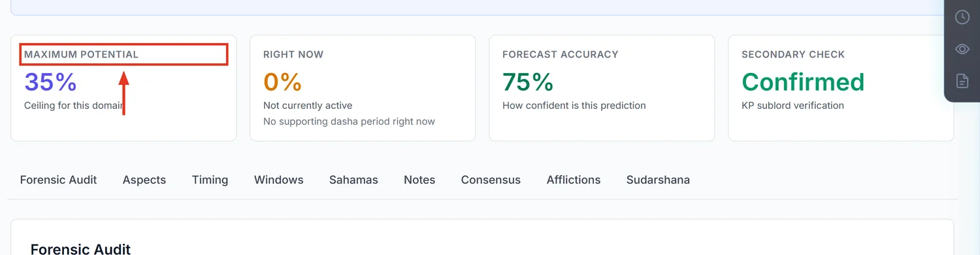Click the Confirmed secondary check status
This screenshot has width=980, height=255.
click(803, 82)
